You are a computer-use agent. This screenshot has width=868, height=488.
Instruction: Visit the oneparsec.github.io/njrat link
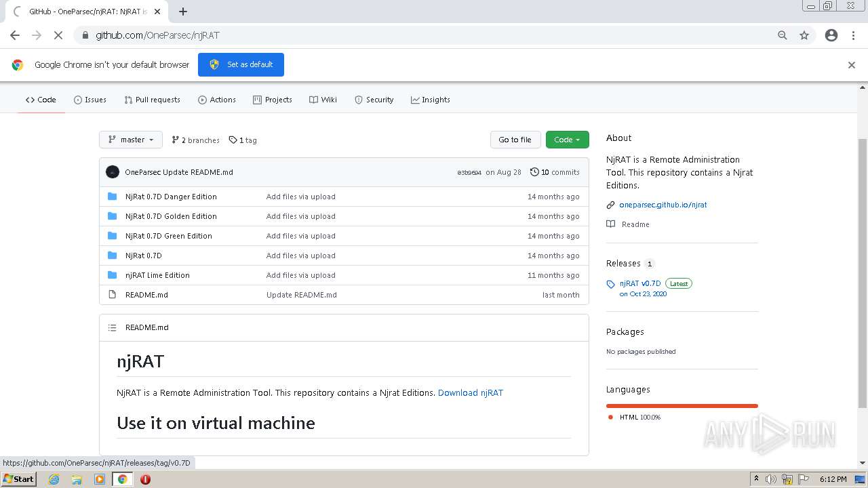(663, 205)
